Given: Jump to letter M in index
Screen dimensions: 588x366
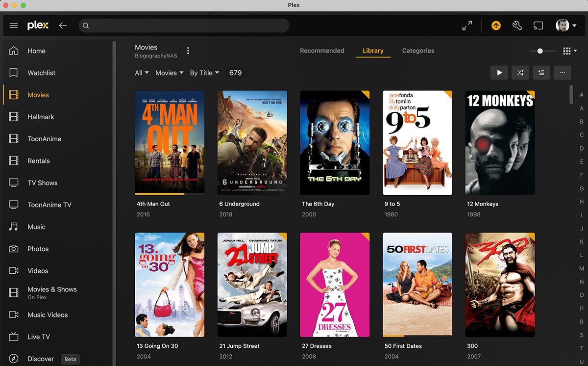Looking at the screenshot, I should (x=582, y=268).
